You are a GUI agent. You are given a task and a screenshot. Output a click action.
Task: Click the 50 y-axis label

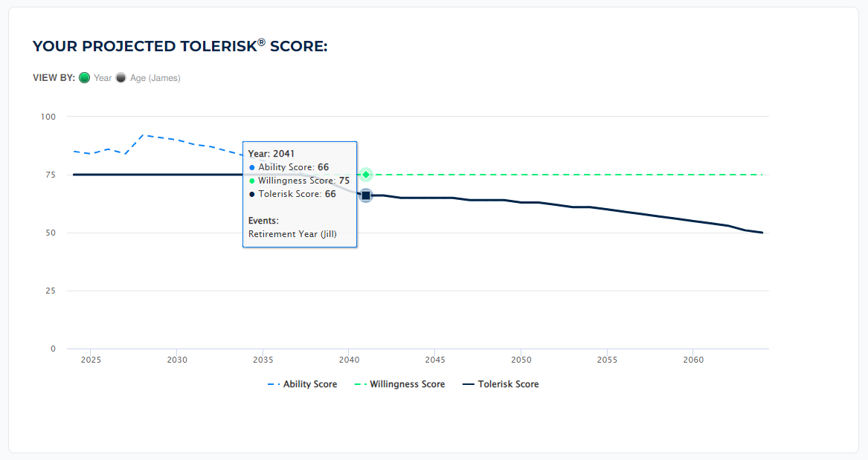pos(51,233)
